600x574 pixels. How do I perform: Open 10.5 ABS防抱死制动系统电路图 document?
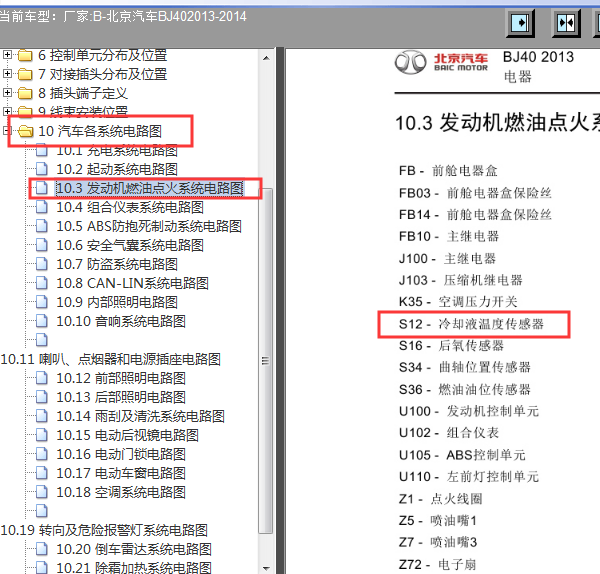(149, 226)
